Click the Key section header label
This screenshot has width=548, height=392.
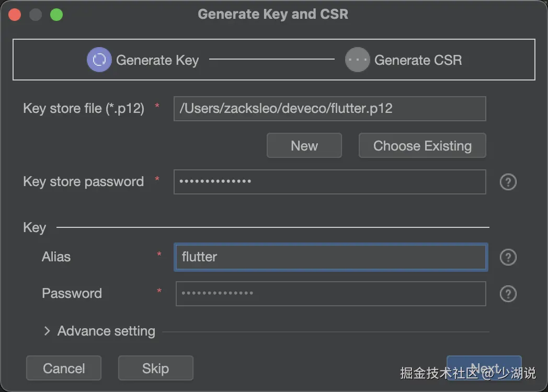coord(35,228)
